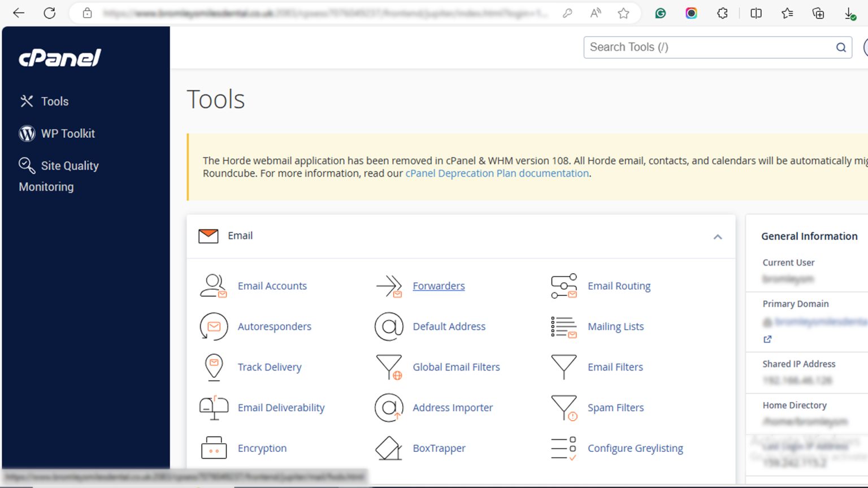Screen dimensions: 868x488
Task: Click the Encryption icon
Action: [214, 448]
